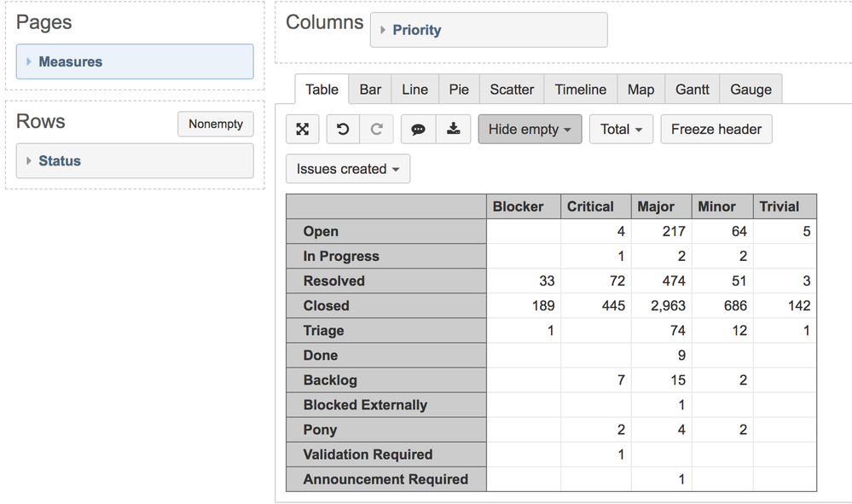Click the redo arrow icon
Viewport: 852px width, 504px height.
coord(377,130)
